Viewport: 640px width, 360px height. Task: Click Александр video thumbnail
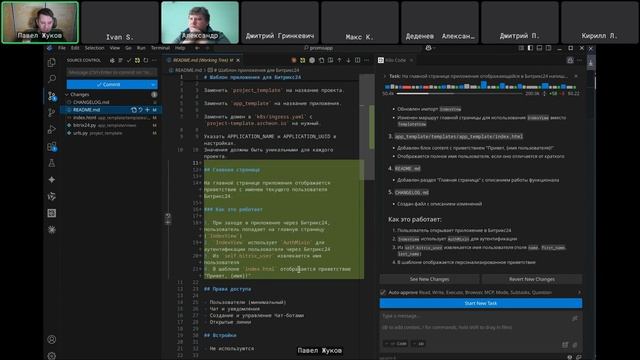[x=200, y=22]
